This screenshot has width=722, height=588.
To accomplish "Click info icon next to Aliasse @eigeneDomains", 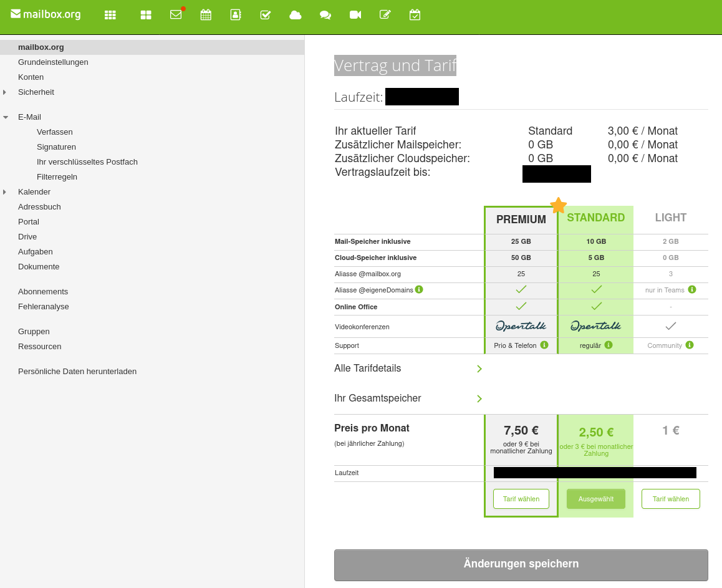I will click(x=419, y=289).
